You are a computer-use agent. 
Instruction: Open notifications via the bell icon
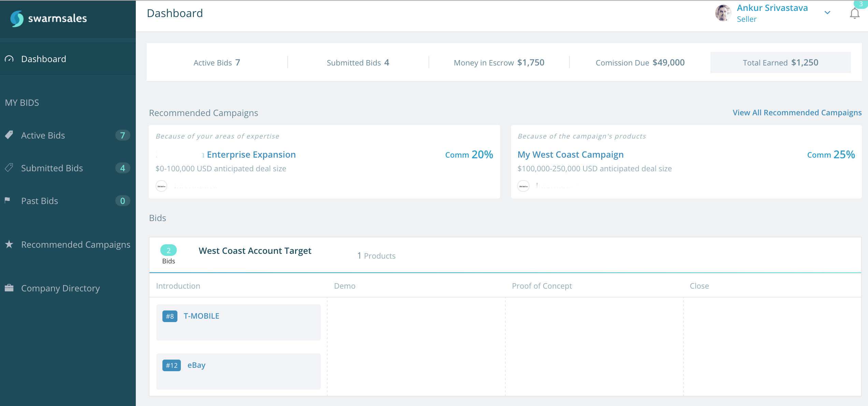point(854,14)
